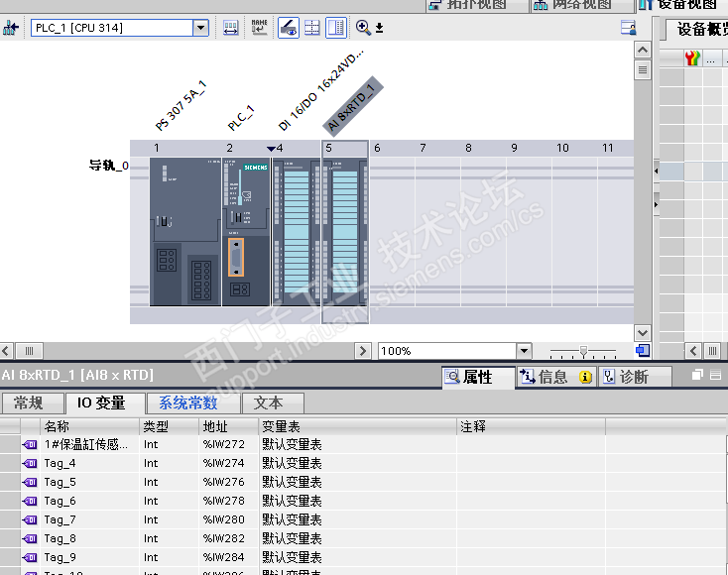Click the zoom slider handle
Screen dimensions: 728x575
(583, 351)
